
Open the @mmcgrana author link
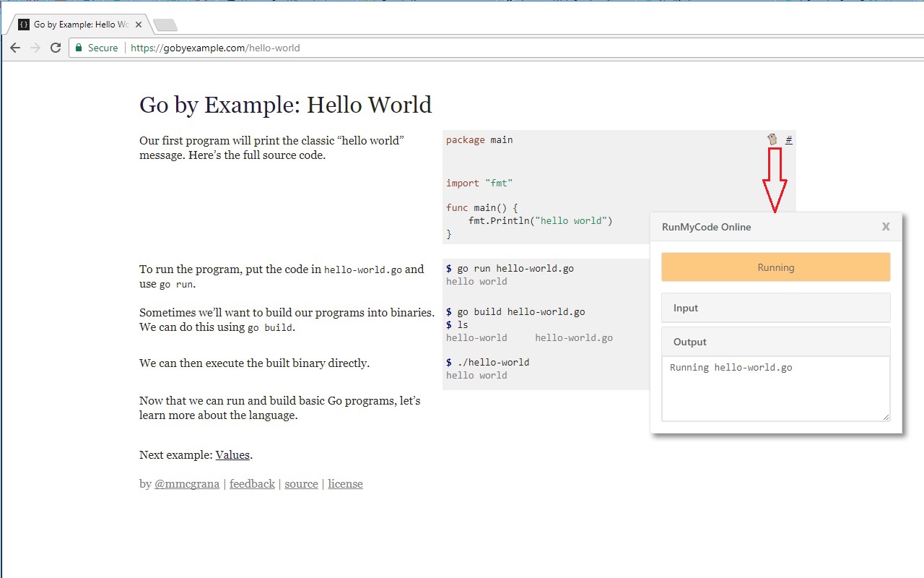(187, 484)
